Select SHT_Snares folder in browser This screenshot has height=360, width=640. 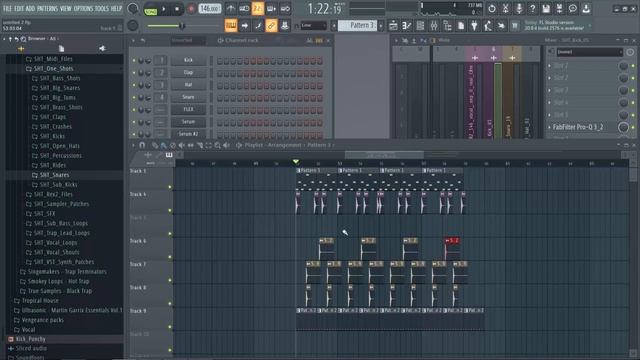(x=54, y=175)
